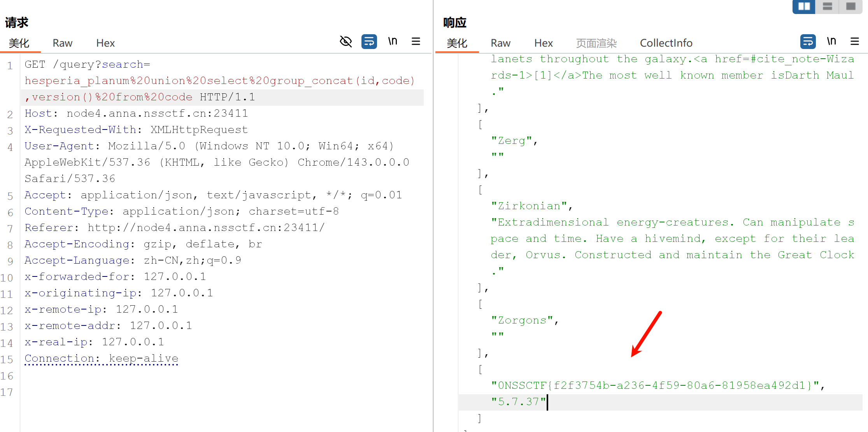868x432 pixels.
Task: Open the CollectInfo response tab
Action: pos(666,43)
